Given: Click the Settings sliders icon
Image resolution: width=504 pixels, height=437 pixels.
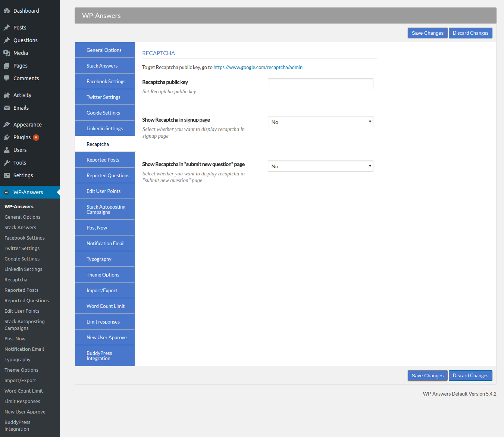Looking at the screenshot, I should tap(7, 175).
